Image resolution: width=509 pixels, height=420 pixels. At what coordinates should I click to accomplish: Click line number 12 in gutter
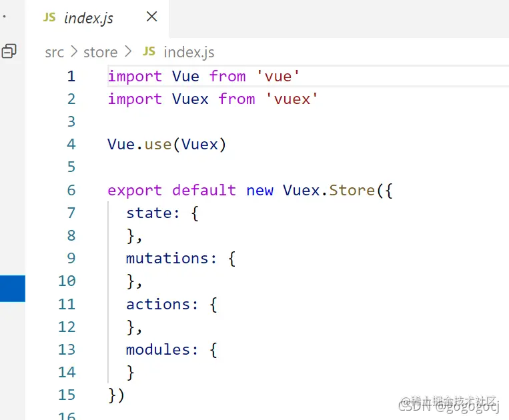coord(67,327)
